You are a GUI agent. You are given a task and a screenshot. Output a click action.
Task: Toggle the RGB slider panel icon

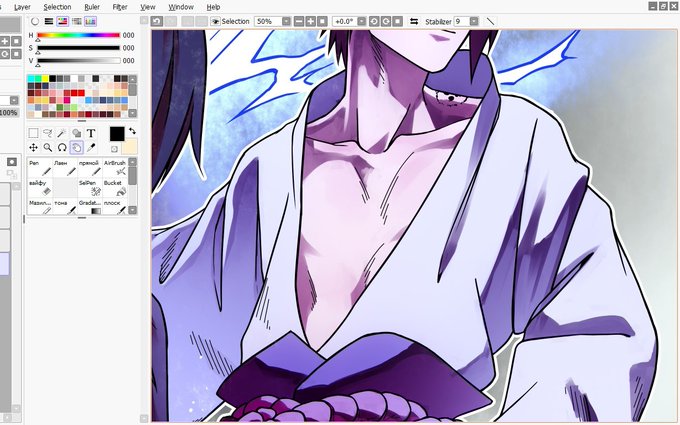coord(49,21)
